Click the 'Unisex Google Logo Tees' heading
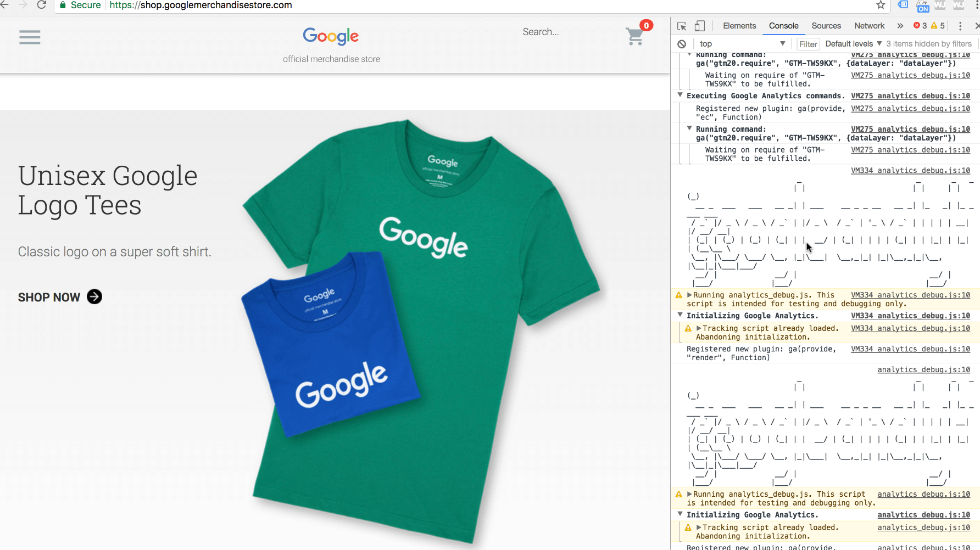Screen dimensions: 980x550 (108, 190)
